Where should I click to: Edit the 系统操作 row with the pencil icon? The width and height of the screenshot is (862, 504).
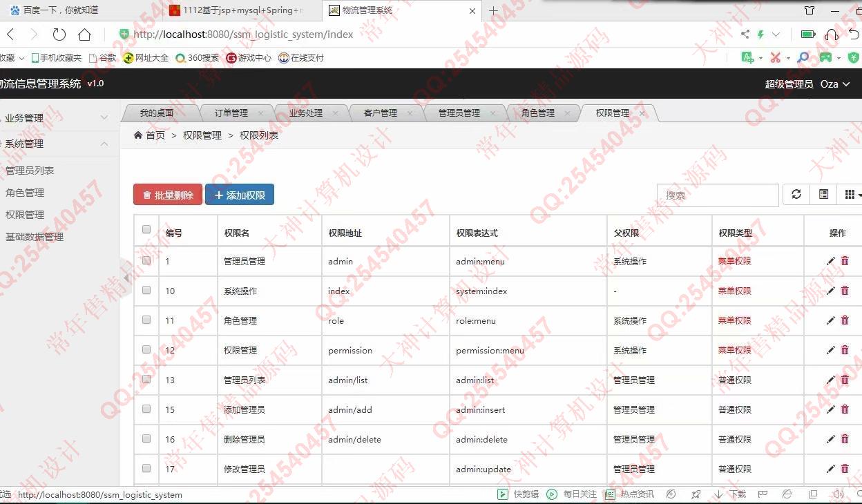point(831,291)
